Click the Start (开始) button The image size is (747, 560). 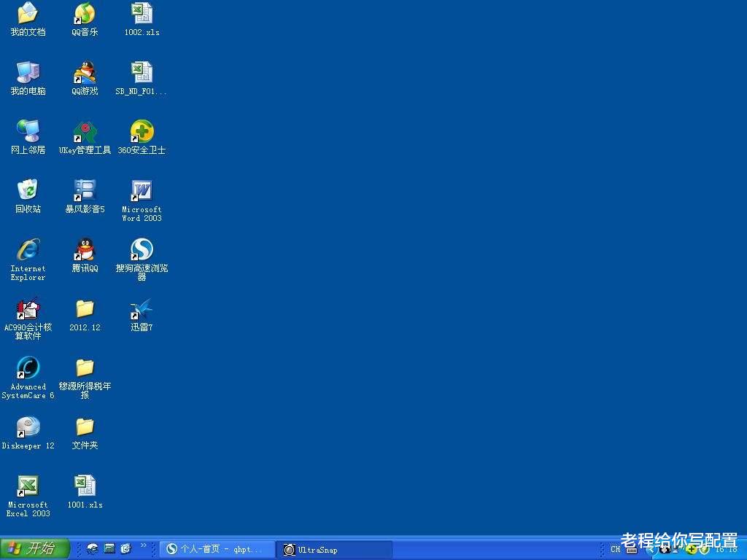(33, 549)
